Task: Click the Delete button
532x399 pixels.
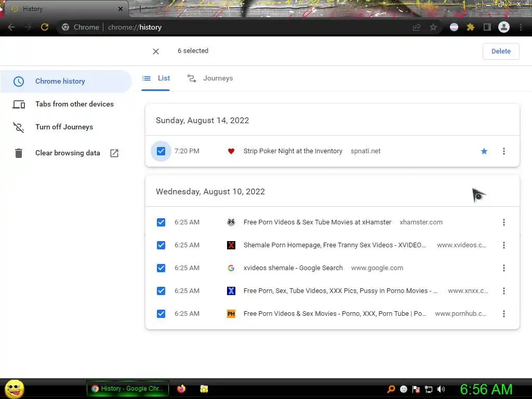Action: click(501, 51)
